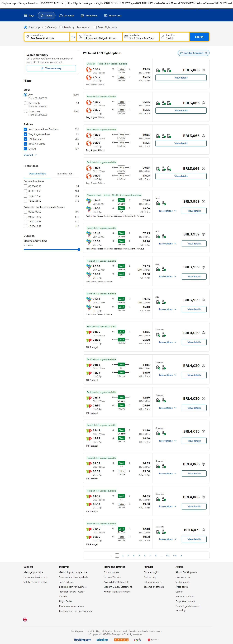
Task: Uncheck the TAP Portugal airline filter
Action: coord(25,139)
